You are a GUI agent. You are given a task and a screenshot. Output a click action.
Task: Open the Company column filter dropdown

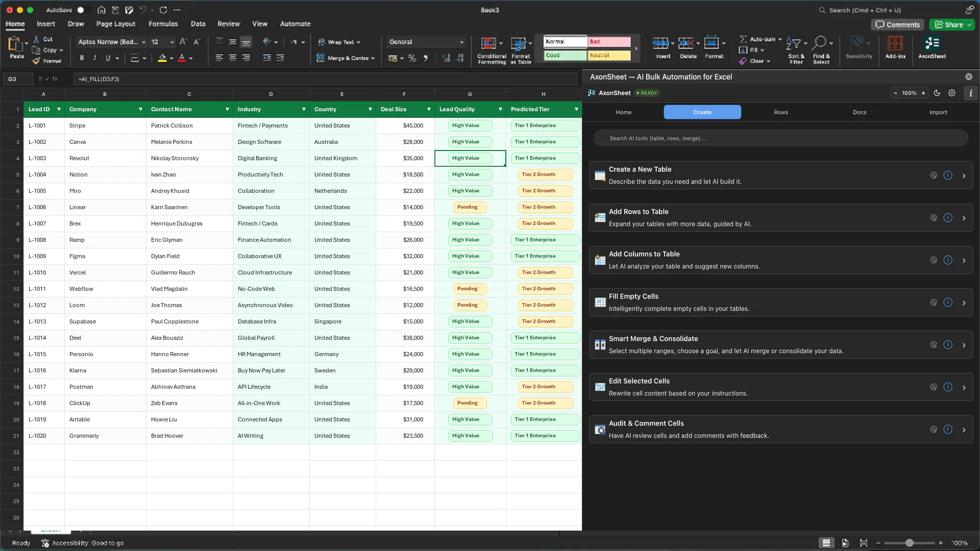pyautogui.click(x=140, y=109)
